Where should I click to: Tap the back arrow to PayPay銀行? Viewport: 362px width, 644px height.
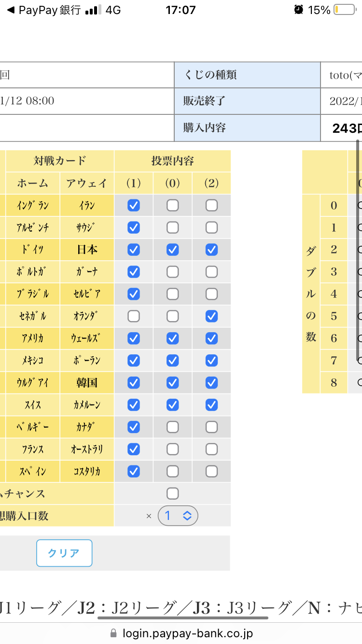pos(11,10)
